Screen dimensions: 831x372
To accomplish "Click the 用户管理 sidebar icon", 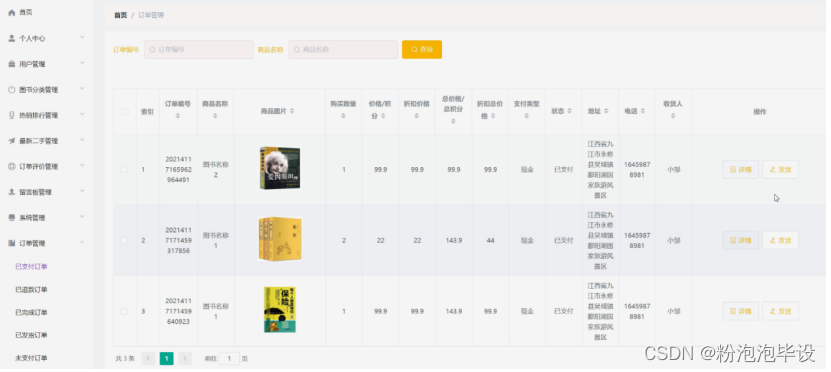I will 12,64.
